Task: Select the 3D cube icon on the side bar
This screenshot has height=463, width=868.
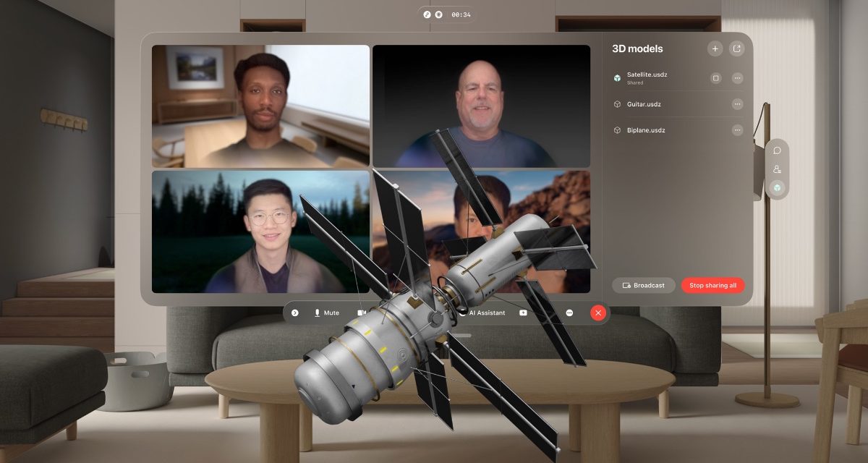Action: (x=778, y=187)
